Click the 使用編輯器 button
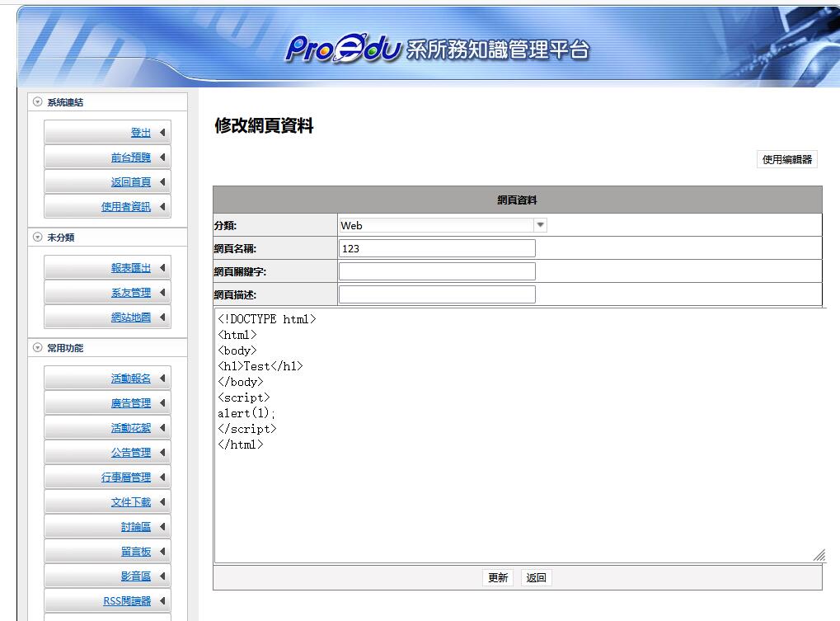Image resolution: width=840 pixels, height=621 pixels. coord(787,160)
